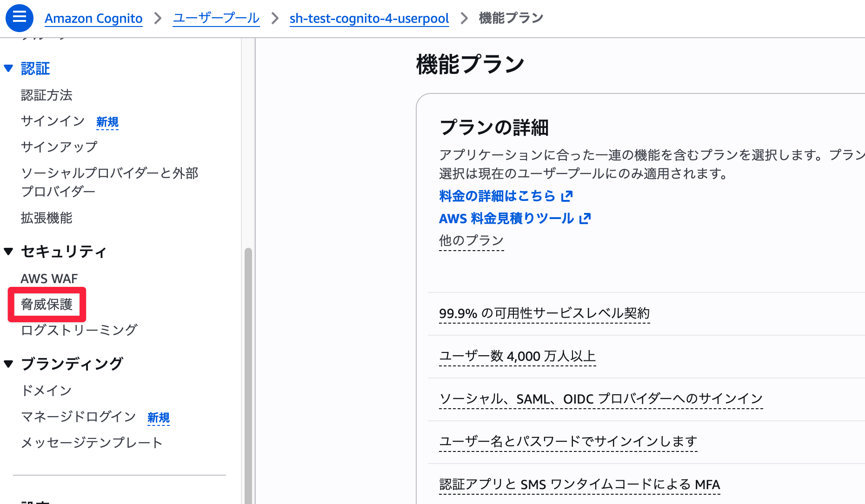Open メッセージテンプレート in the sidebar
Image resolution: width=865 pixels, height=504 pixels.
point(92,443)
